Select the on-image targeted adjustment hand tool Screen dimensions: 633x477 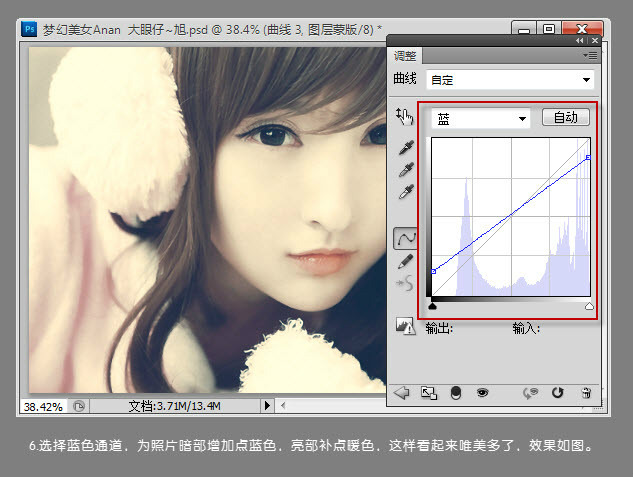[x=404, y=117]
